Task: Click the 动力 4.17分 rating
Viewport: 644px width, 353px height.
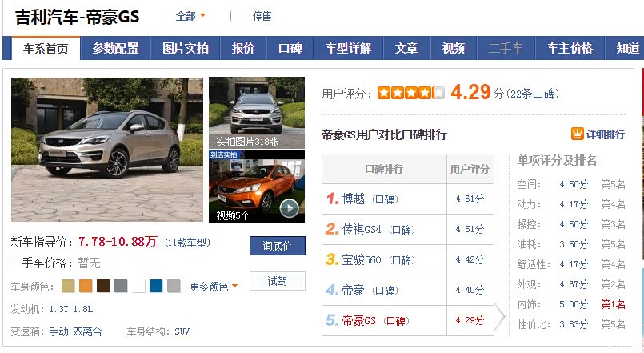Action: tap(574, 204)
